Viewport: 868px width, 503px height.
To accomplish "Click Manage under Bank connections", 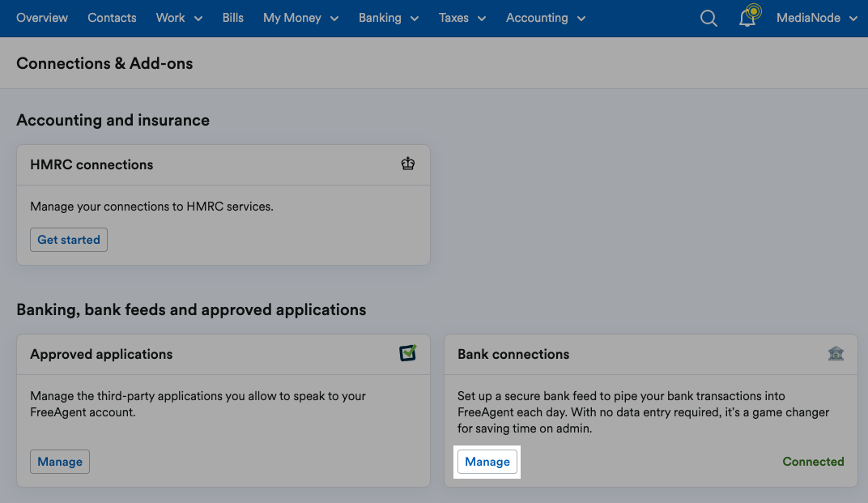I will pos(487,462).
